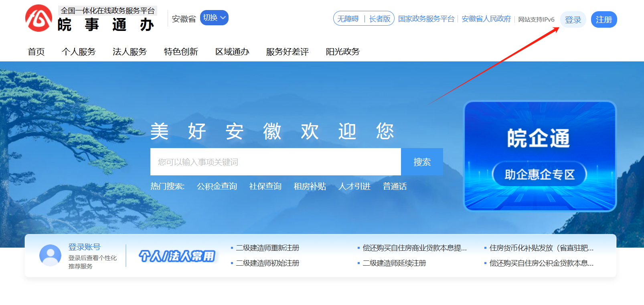
Task: Open the 切换 province dropdown
Action: point(214,18)
